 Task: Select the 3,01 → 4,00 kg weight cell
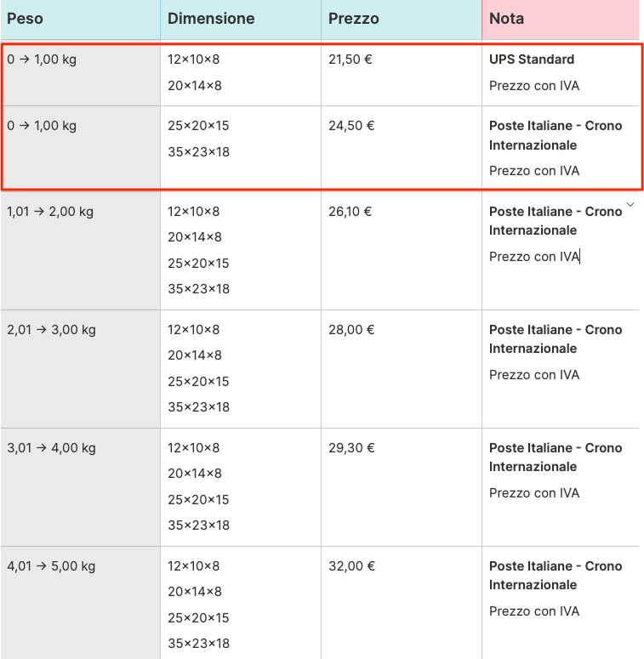(x=51, y=448)
